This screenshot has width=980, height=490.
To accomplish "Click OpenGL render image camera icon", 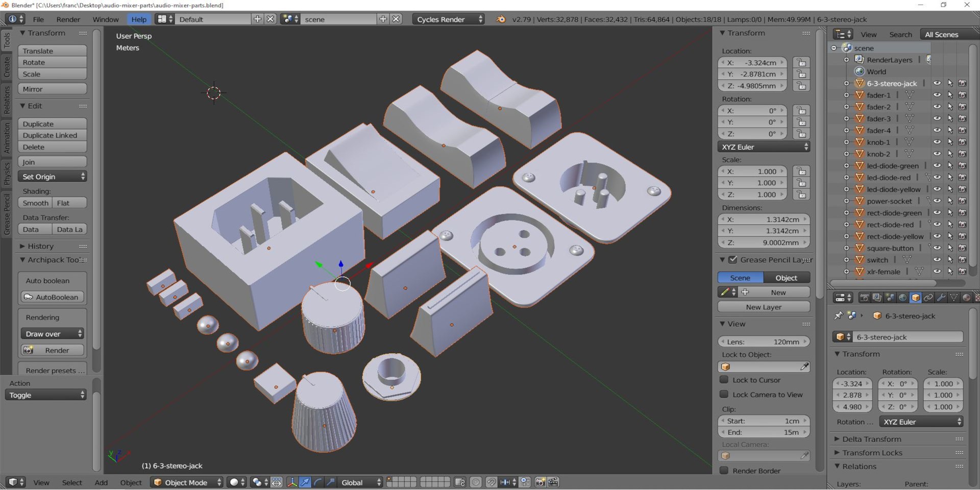I will (540, 482).
